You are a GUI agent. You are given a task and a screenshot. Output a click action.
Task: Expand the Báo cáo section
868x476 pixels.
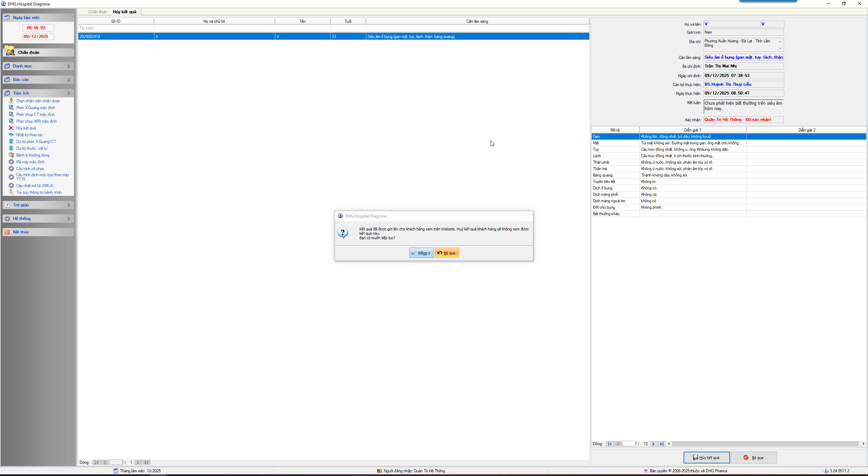coord(68,80)
